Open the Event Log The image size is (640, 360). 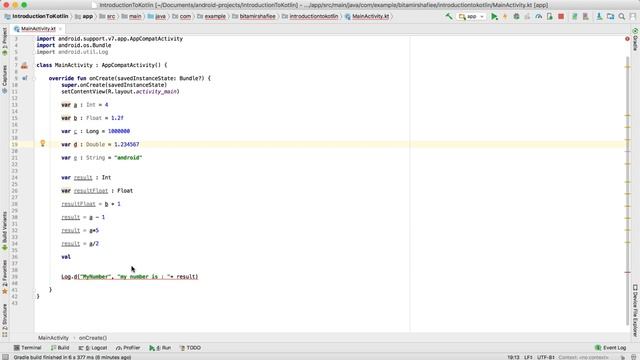(611, 348)
